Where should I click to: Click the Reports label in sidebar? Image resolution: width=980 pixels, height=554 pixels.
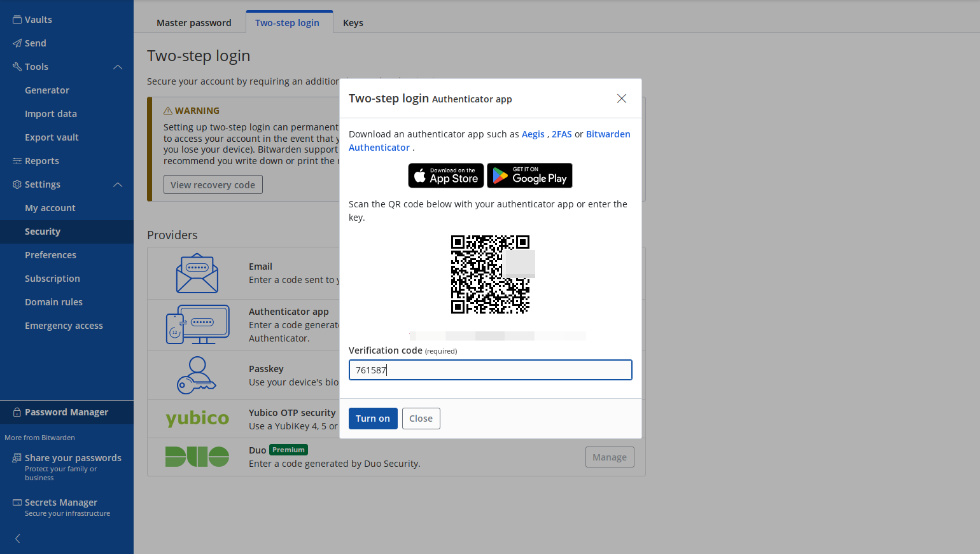tap(42, 161)
